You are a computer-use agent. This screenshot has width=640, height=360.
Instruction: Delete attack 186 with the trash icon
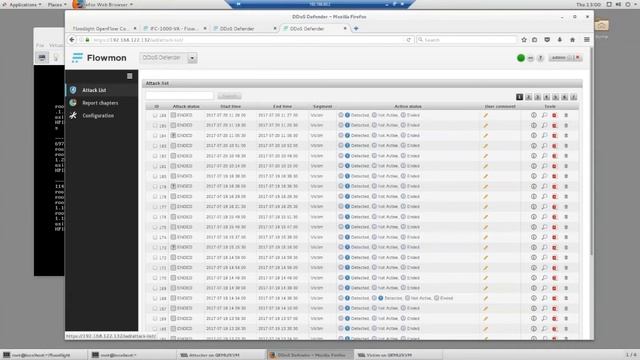[566, 116]
